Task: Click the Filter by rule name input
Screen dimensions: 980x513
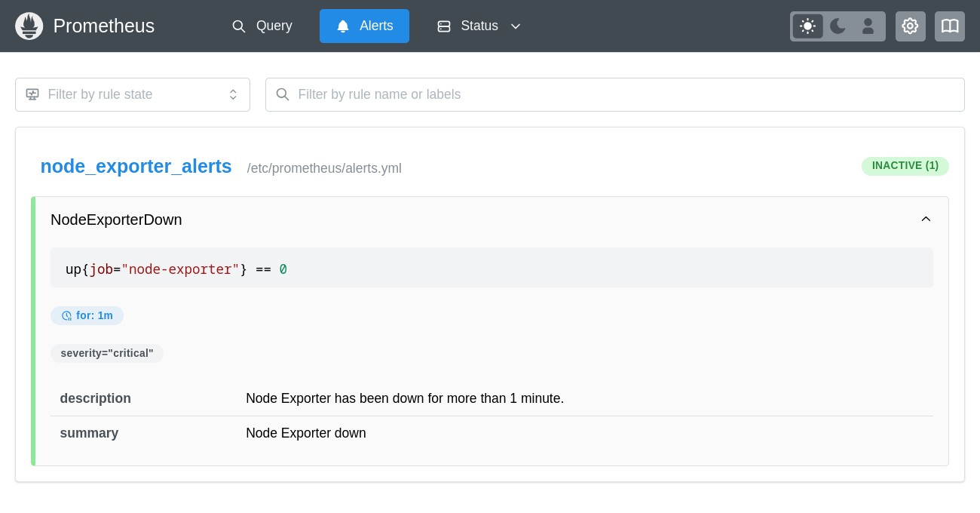Action: 615,94
